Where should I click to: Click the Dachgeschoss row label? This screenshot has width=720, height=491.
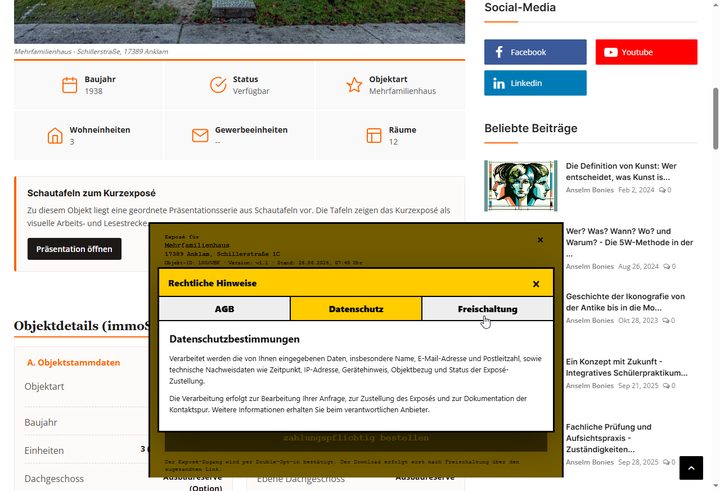(x=54, y=479)
